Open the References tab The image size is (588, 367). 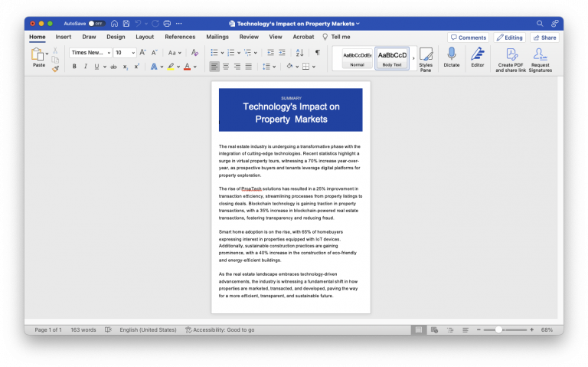click(180, 37)
